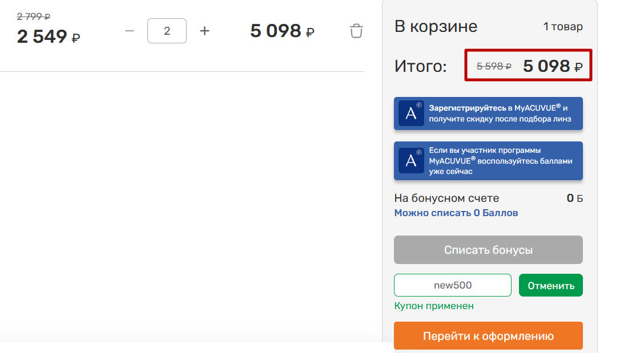
Task: Click the ACUVUE logo in the program member banner
Action: [411, 161]
